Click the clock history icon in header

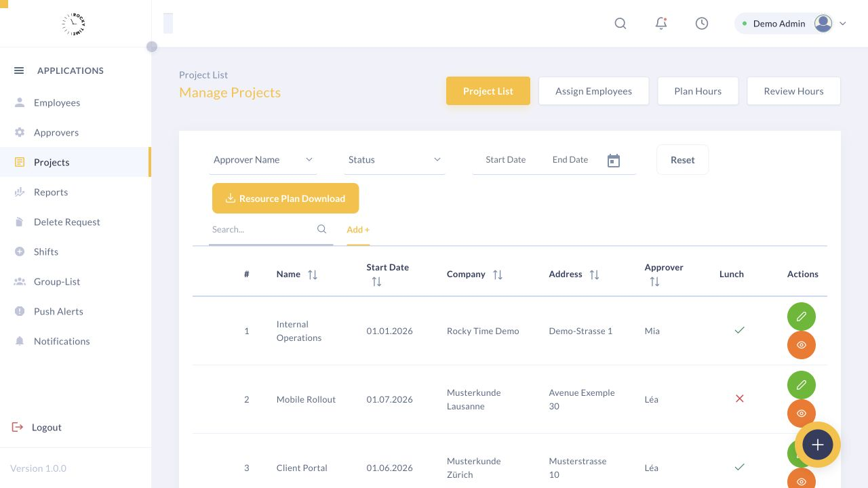(702, 24)
